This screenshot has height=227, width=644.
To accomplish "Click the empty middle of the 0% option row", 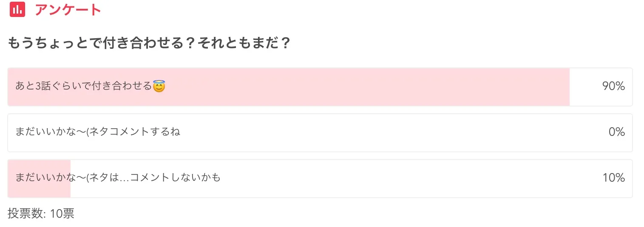I will click(383, 132).
